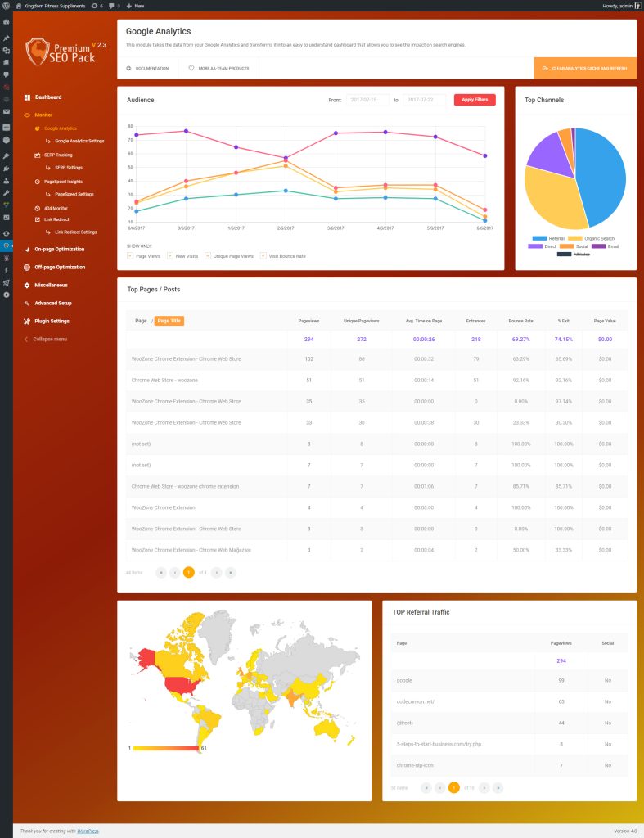Toggle the Visit Bounce Rate checkbox
Image resolution: width=644 pixels, height=838 pixels.
pyautogui.click(x=263, y=255)
